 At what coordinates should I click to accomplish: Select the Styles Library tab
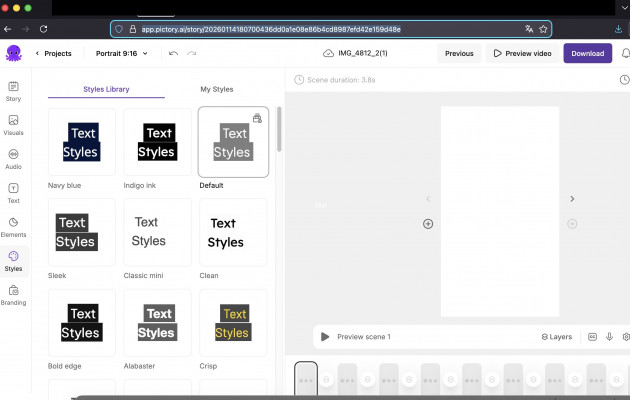click(x=104, y=89)
